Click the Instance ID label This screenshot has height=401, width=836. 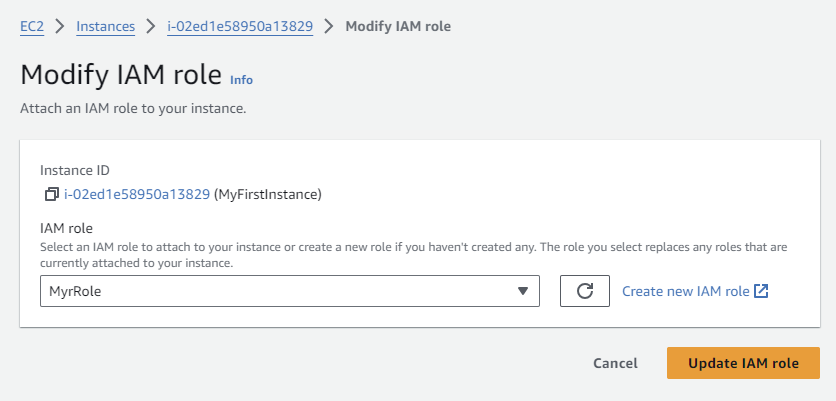click(75, 171)
